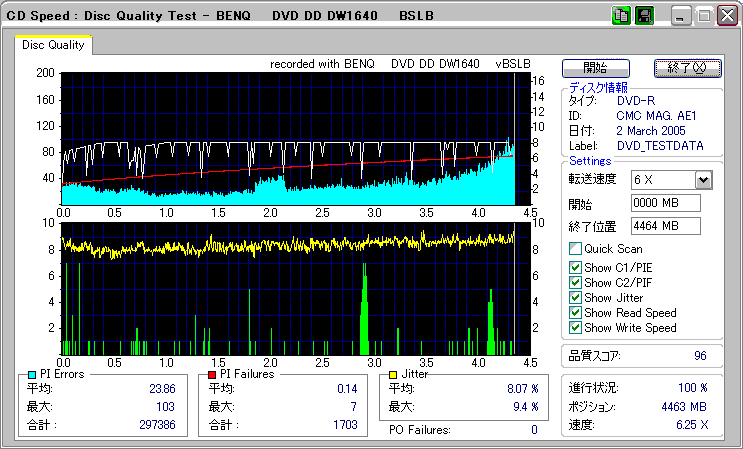This screenshot has height=449, width=743.
Task: Turn off Show Read Speed
Action: pos(575,313)
